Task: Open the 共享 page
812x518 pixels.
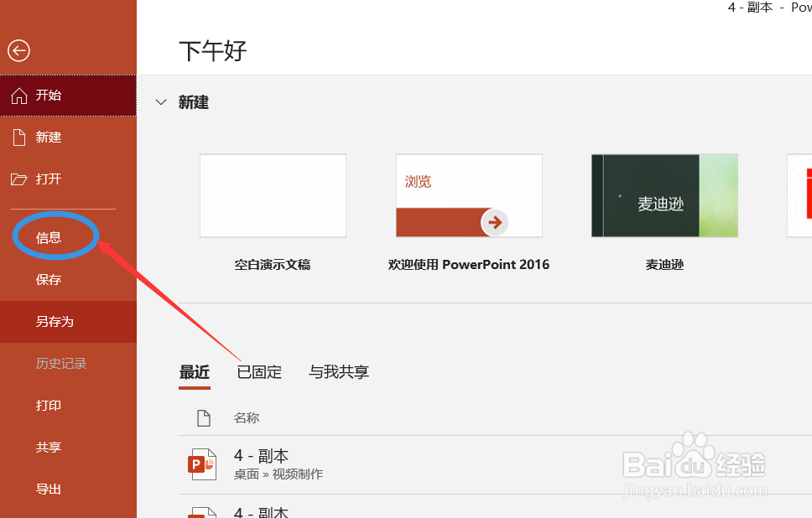Action: (x=48, y=447)
